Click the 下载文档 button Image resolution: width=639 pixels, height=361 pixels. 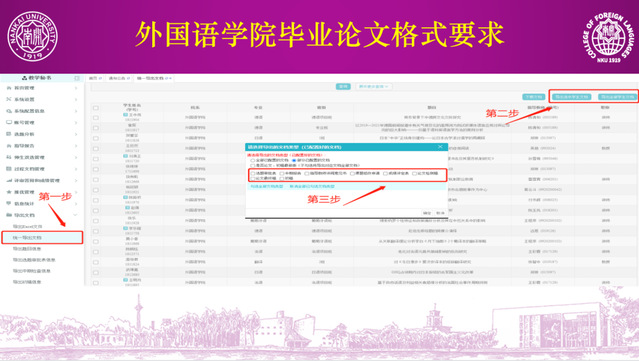click(x=534, y=97)
